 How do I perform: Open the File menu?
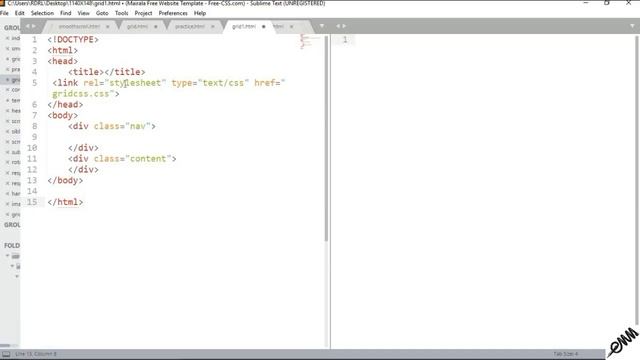(4, 13)
